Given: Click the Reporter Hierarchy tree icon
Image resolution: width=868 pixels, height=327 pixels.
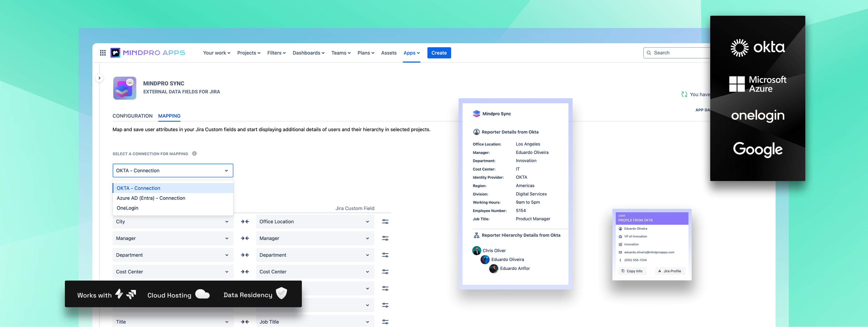Looking at the screenshot, I should click(477, 235).
